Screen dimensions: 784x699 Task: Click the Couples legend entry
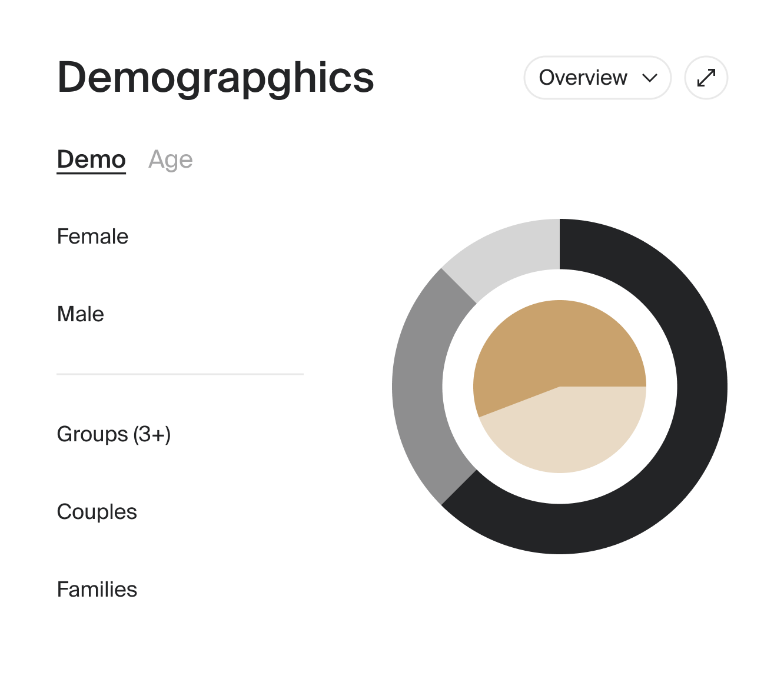pyautogui.click(x=97, y=512)
